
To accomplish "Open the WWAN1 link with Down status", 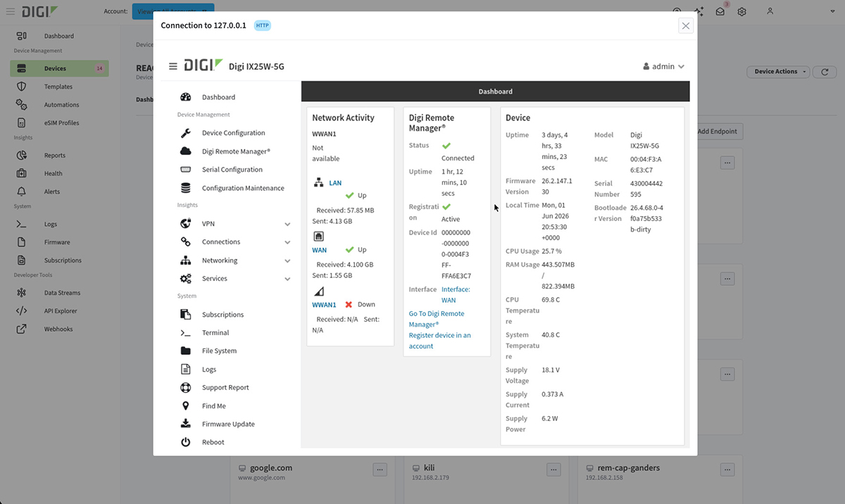I will coord(324,305).
